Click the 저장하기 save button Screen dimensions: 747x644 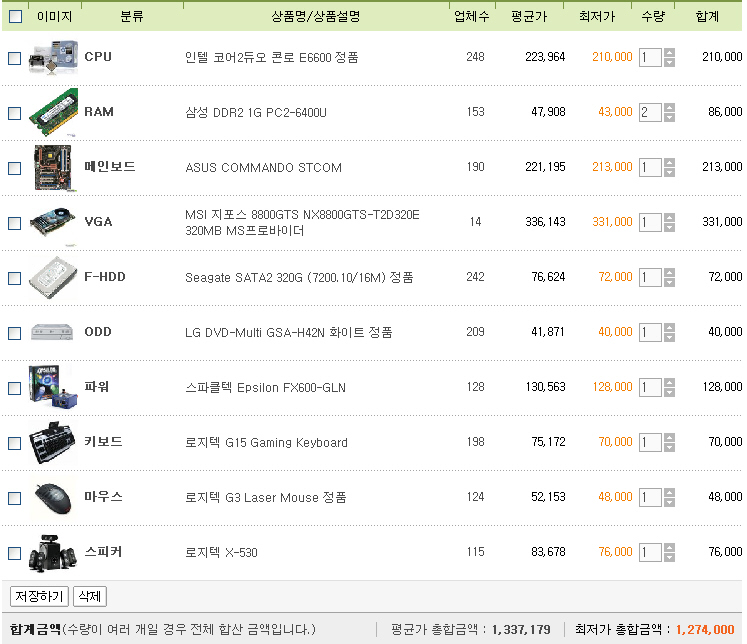click(x=40, y=596)
